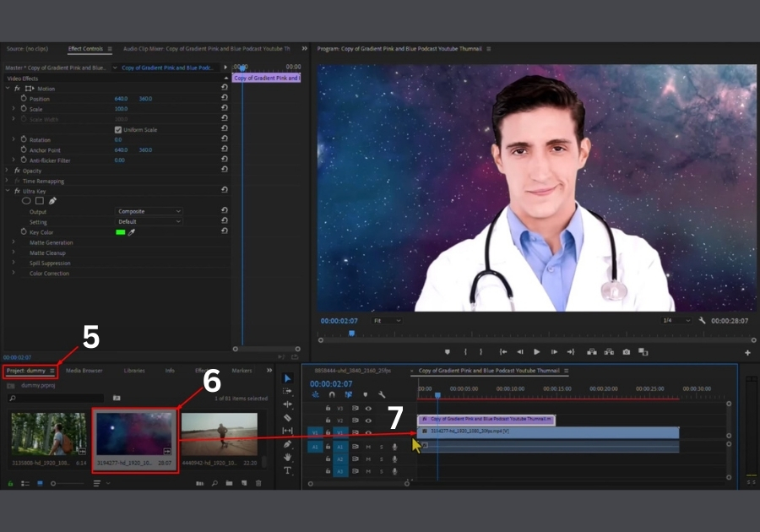The width and height of the screenshot is (760, 532).
Task: Open the Fit zoom level dropdown
Action: (387, 321)
